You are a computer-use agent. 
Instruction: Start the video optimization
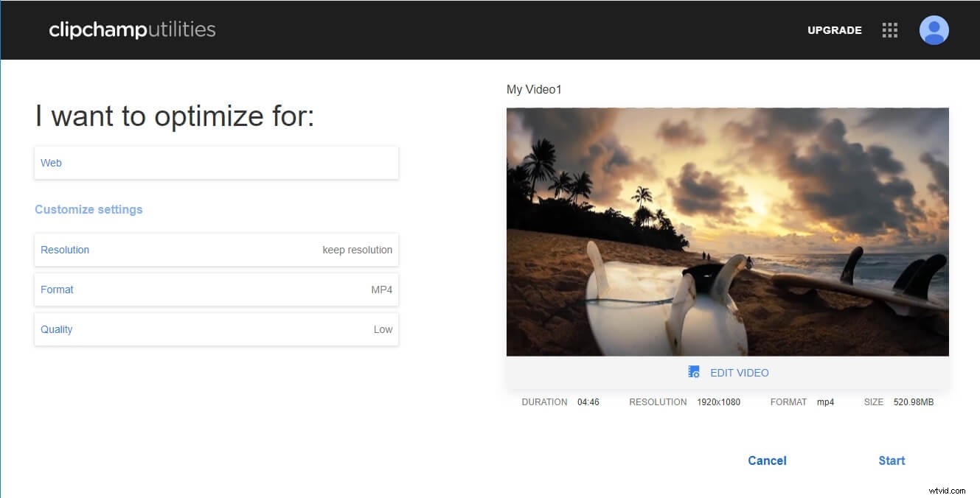click(891, 460)
